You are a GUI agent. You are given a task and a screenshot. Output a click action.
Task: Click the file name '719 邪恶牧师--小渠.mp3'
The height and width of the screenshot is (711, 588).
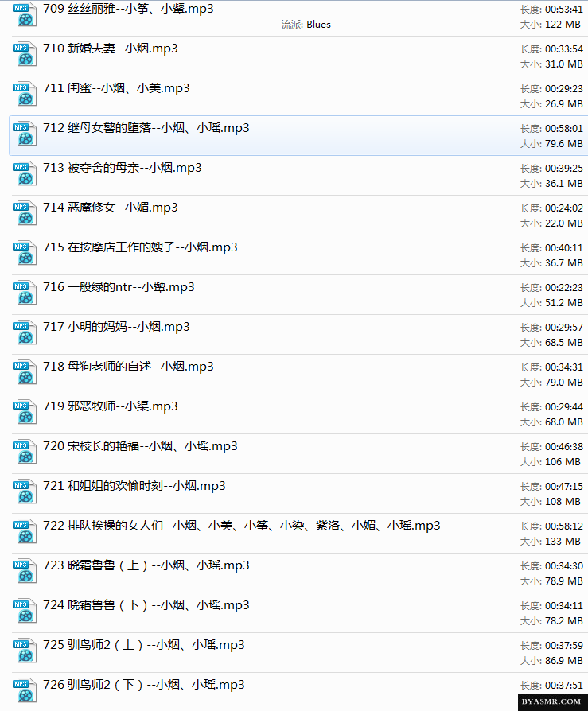(111, 406)
